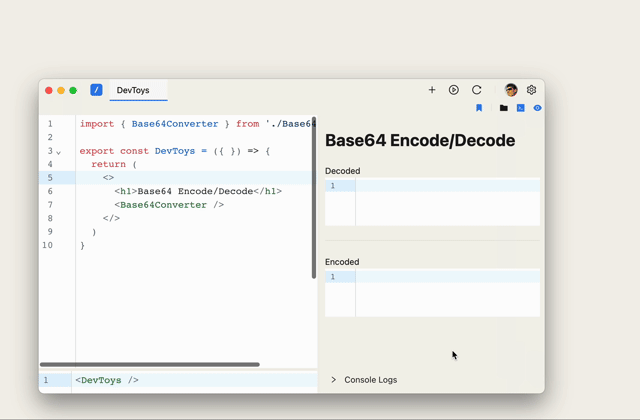Screen dimensions: 640x420
Task: Click the <DevToys /> entry line in bottom editor
Action: tap(107, 380)
